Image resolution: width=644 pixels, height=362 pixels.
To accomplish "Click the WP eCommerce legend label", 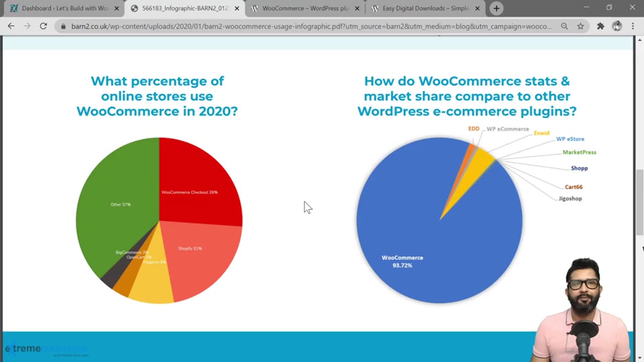I will pyautogui.click(x=508, y=129).
